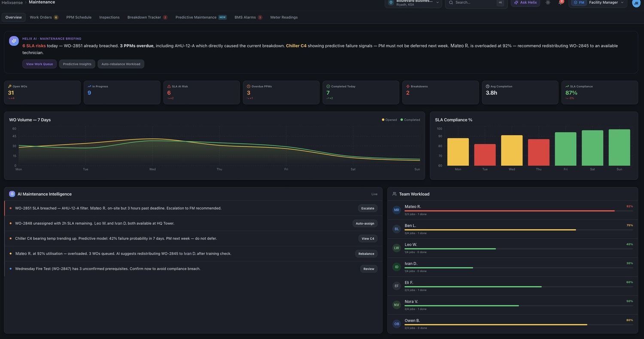The height and width of the screenshot is (339, 644).
Task: Toggle the light/dark theme sun icon
Action: tap(548, 3)
